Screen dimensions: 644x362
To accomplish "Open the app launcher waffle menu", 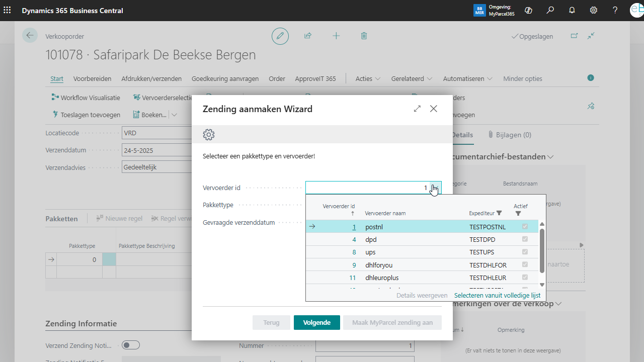I will coord(7,10).
